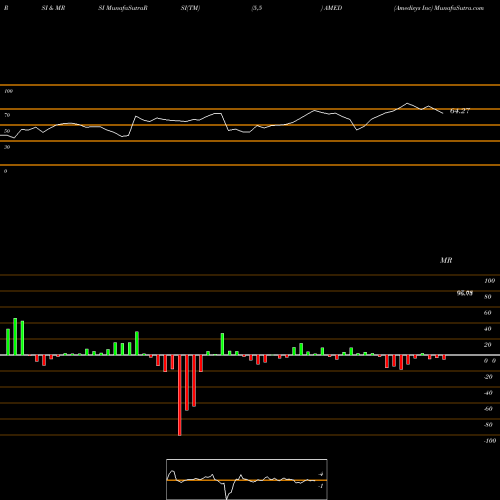The width and height of the screenshot is (500, 500).
Task: Click the "80" label on the MR axis
Action: click(x=488, y=297)
